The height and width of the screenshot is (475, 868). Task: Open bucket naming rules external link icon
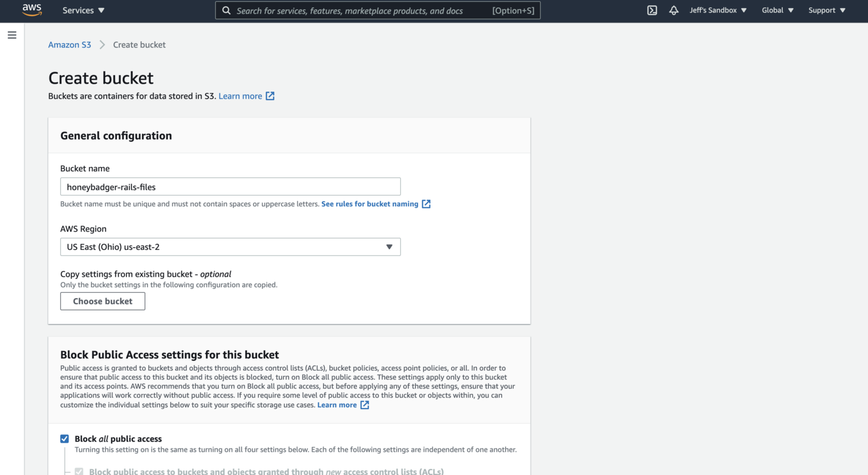click(425, 204)
